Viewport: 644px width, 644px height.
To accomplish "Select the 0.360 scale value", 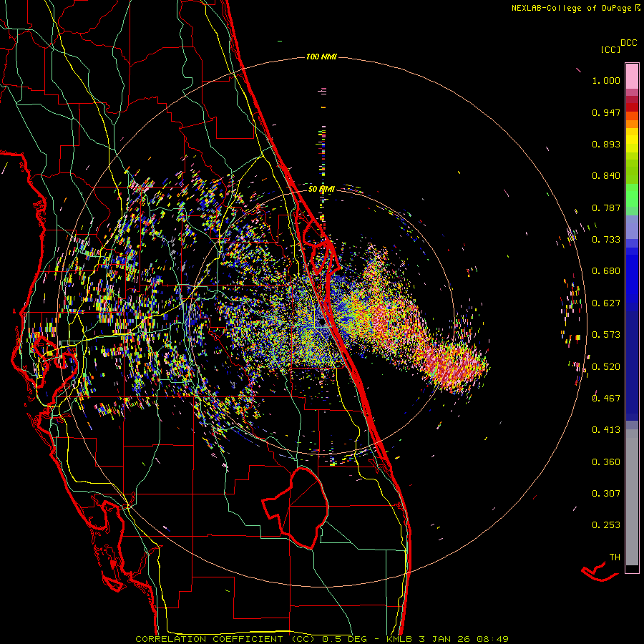I will tap(606, 462).
